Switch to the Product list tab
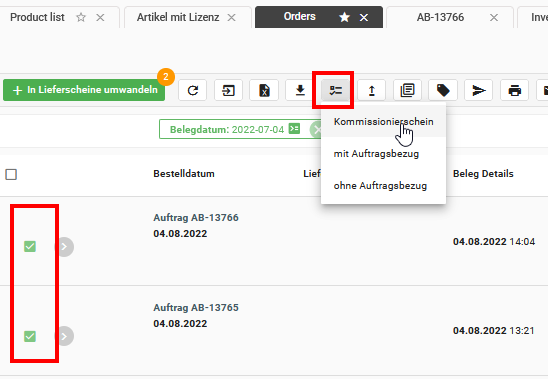The width and height of the screenshot is (548, 379). (x=37, y=17)
